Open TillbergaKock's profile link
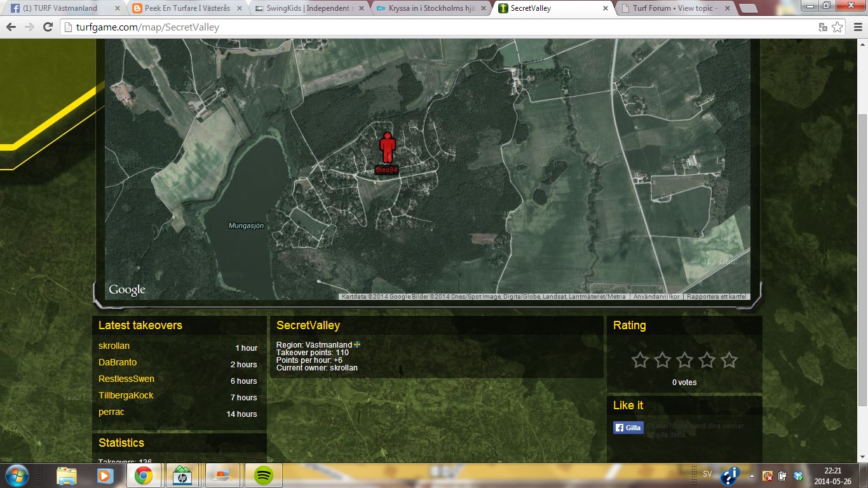The image size is (868, 488). coord(126,395)
